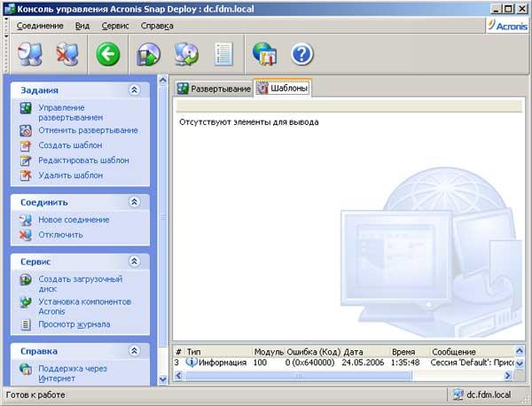Click the Отменить развертывание link
This screenshot has height=406, width=532.
point(88,130)
